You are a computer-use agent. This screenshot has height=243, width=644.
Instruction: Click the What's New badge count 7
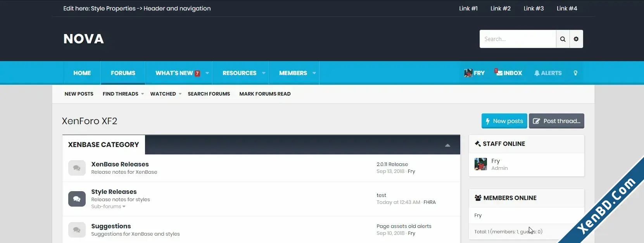click(197, 74)
